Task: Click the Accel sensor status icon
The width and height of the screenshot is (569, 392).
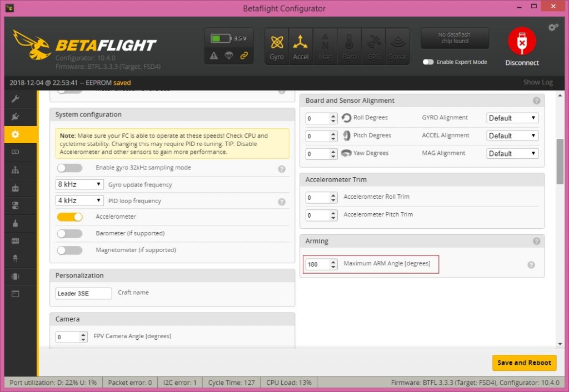Action: point(301,47)
